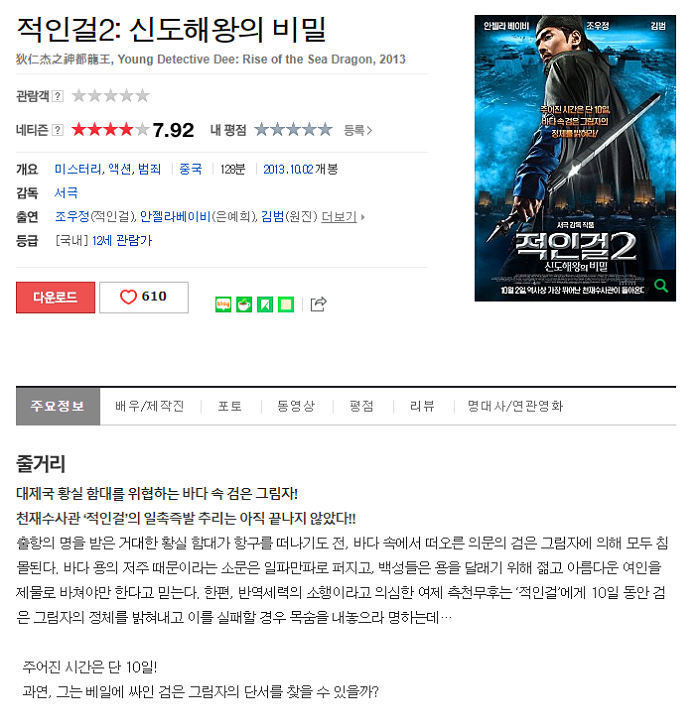Open the 동영상 tab
700x727 pixels.
296,406
